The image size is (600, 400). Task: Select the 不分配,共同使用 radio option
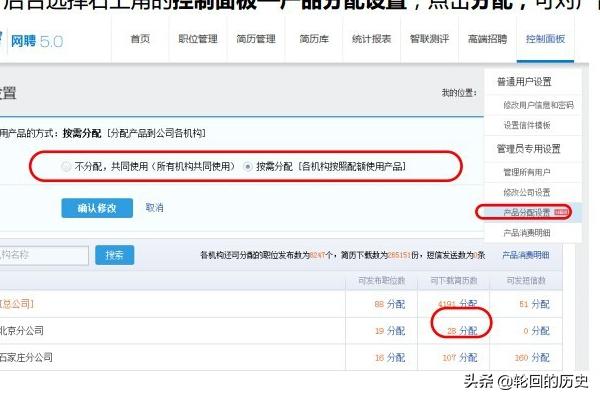(x=66, y=165)
